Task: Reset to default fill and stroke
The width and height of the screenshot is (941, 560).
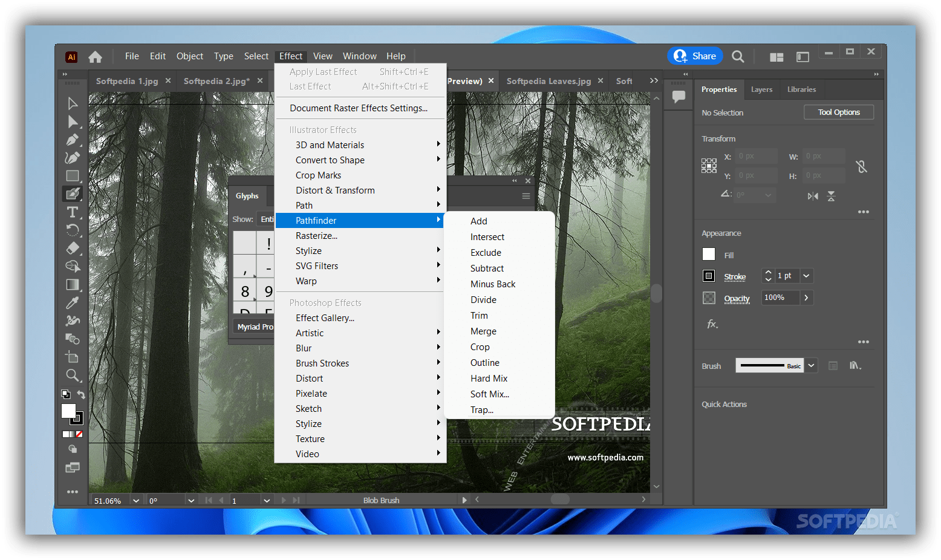Action: point(66,394)
